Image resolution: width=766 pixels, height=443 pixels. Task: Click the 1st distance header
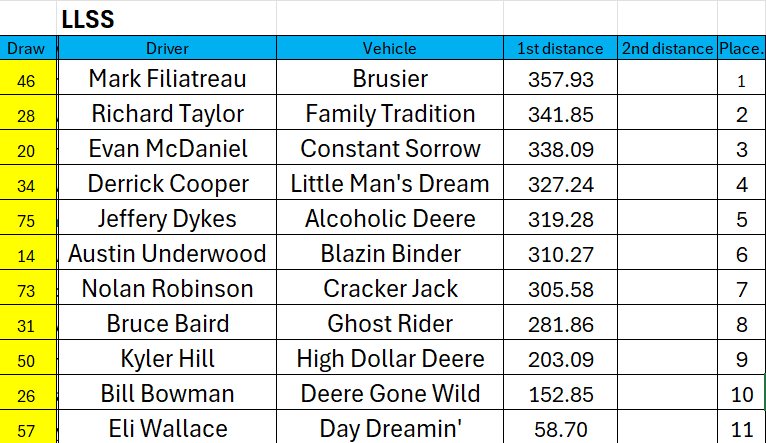[x=560, y=48]
